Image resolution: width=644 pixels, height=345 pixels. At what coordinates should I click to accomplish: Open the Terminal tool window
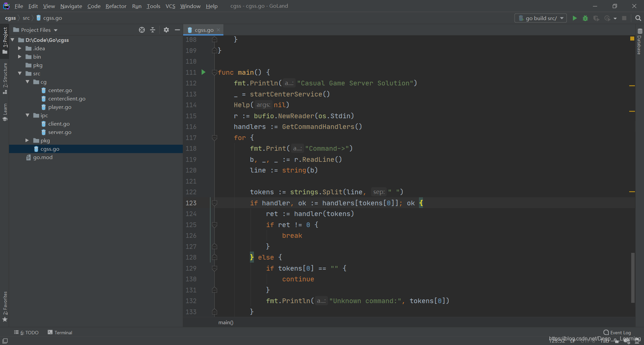tap(60, 332)
